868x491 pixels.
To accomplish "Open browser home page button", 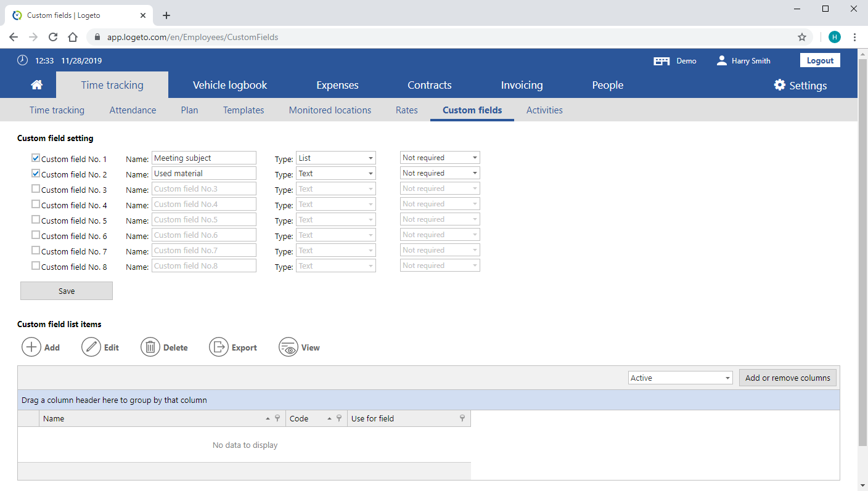I will 73,37.
